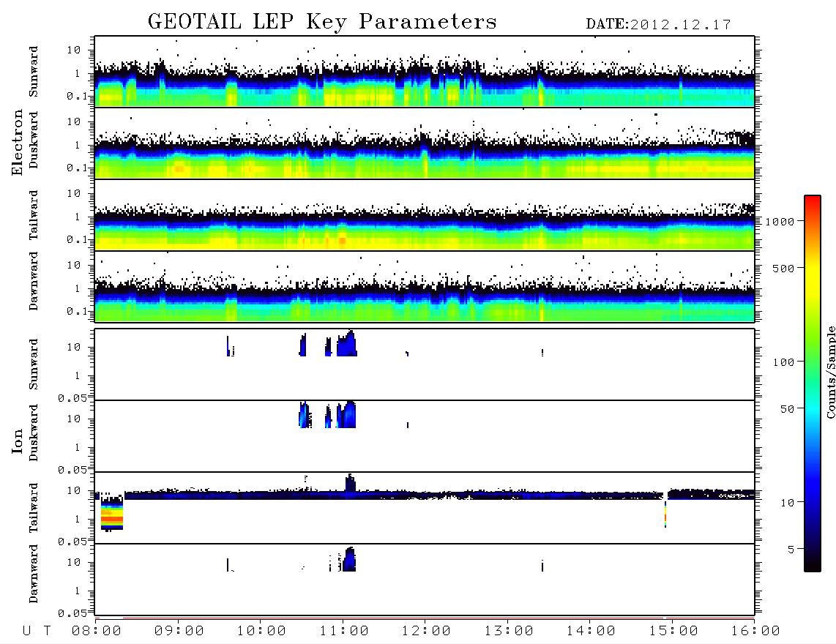The width and height of the screenshot is (836, 644).
Task: Select the Ion 'Dawnward' axis label
Action: point(33,574)
